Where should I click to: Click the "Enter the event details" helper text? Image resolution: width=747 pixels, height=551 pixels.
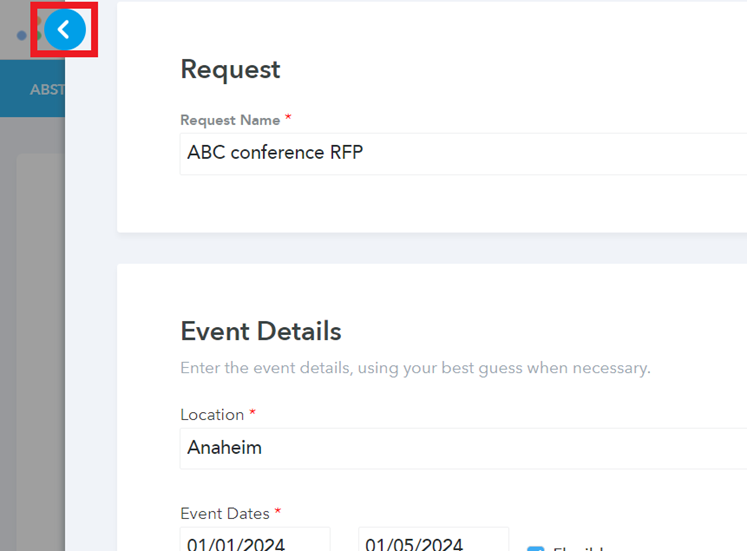click(x=415, y=368)
